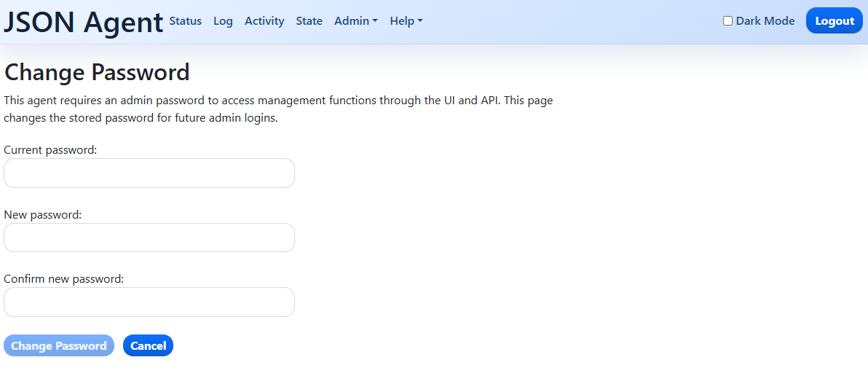Click the admin password description paragraph
The image size is (868, 376).
pos(278,109)
